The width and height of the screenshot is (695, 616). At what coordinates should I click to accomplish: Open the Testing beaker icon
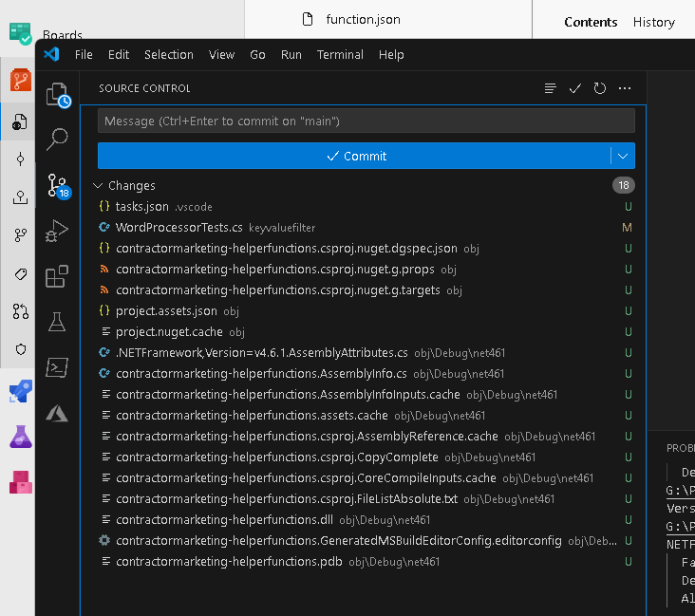click(57, 322)
